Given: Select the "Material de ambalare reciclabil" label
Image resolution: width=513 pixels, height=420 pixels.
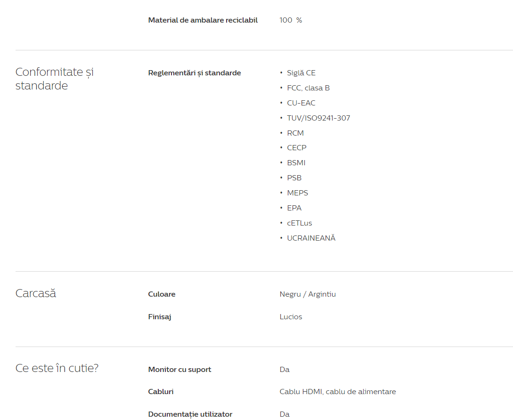Looking at the screenshot, I should coord(203,20).
